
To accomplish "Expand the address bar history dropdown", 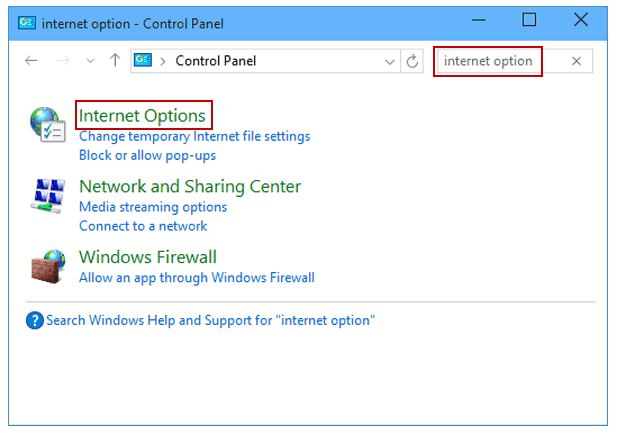I will tap(390, 62).
